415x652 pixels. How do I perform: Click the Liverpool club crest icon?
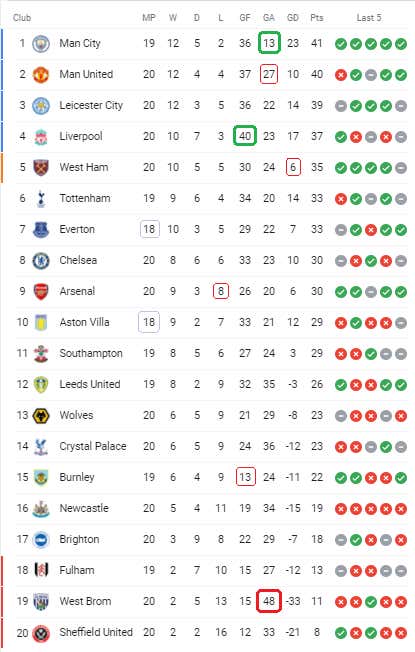point(41,137)
